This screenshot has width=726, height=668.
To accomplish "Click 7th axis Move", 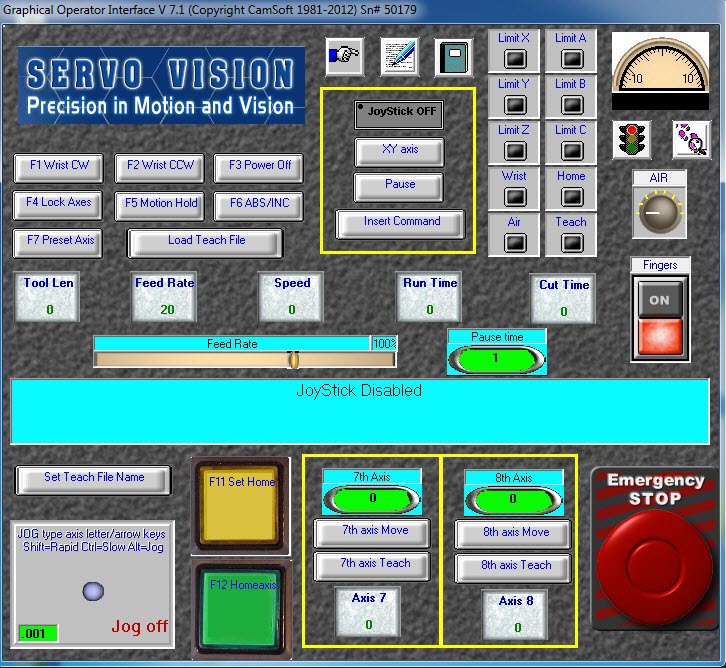I will tap(372, 533).
